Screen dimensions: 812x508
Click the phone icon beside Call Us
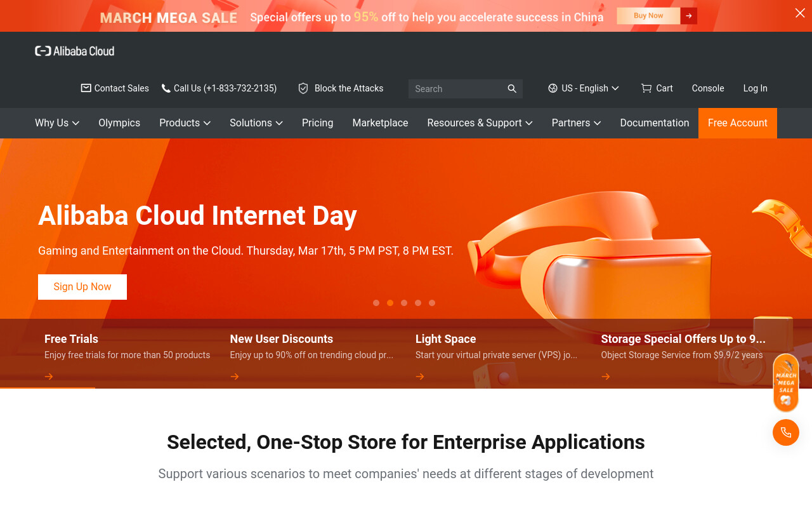pos(166,88)
